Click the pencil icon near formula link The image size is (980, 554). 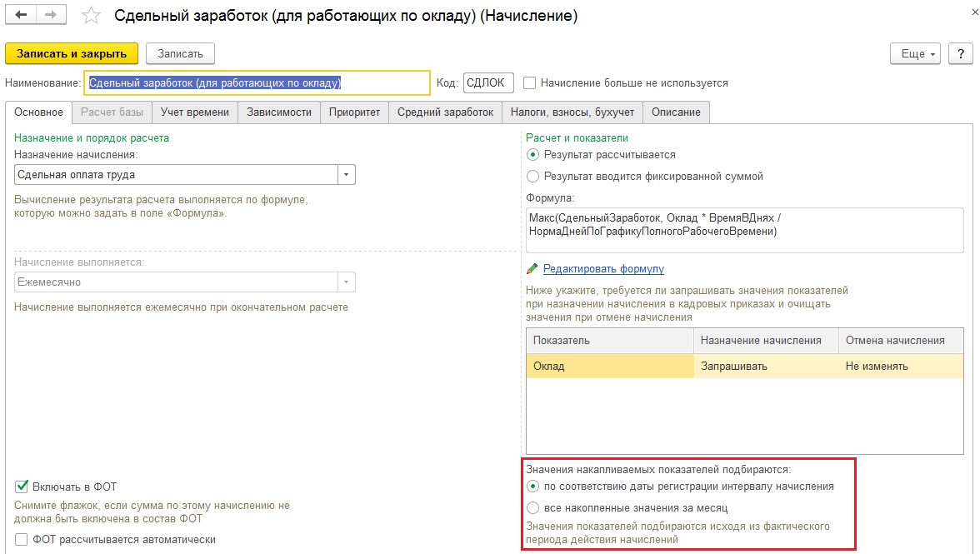tap(532, 269)
